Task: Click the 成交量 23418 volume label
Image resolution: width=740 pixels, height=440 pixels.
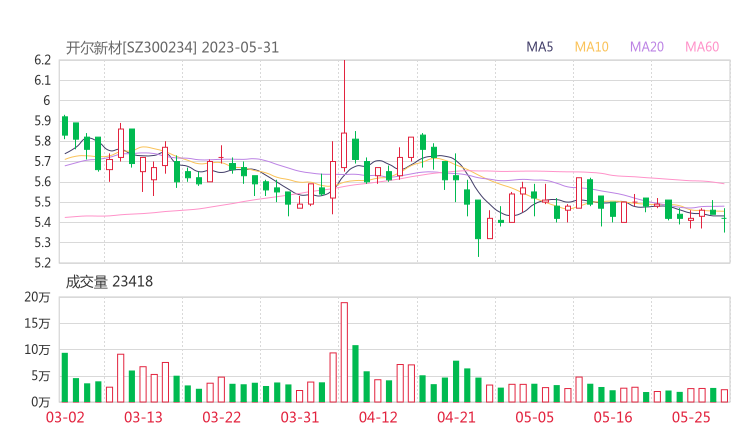Action: 109,282
